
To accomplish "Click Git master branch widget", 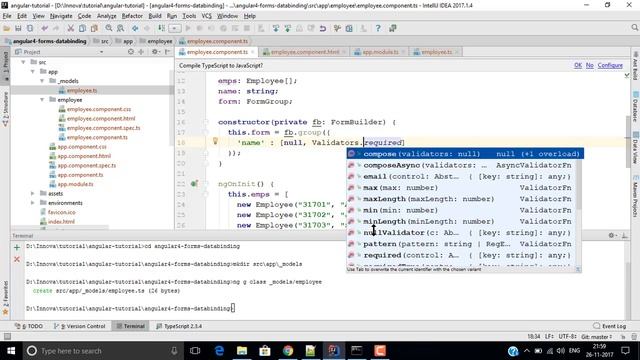I will [x=596, y=337].
